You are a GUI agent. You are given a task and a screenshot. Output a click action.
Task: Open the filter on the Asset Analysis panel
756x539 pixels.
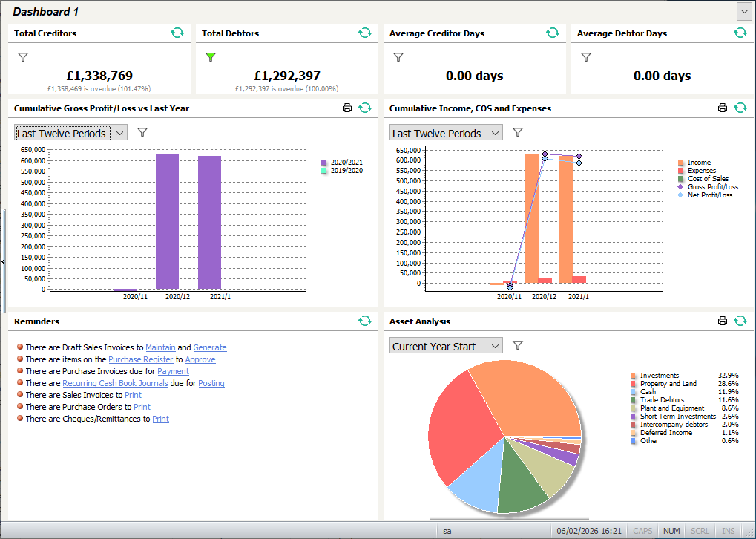coord(517,344)
